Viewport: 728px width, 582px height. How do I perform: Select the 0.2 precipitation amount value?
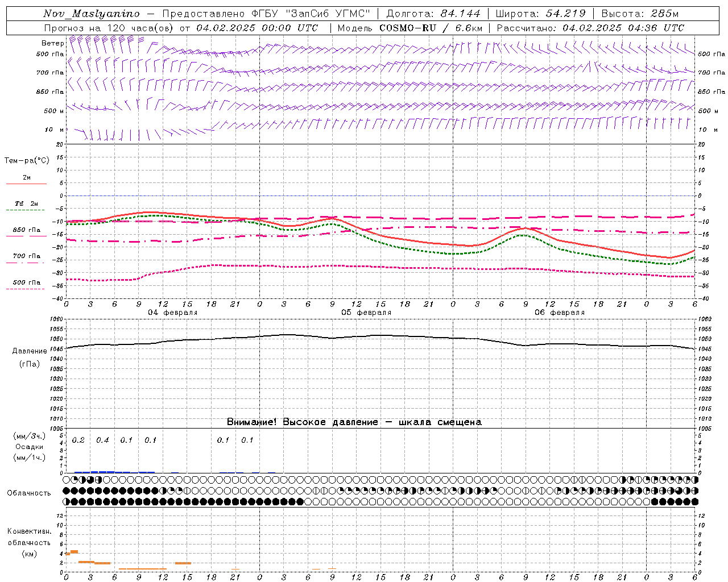[x=78, y=440]
